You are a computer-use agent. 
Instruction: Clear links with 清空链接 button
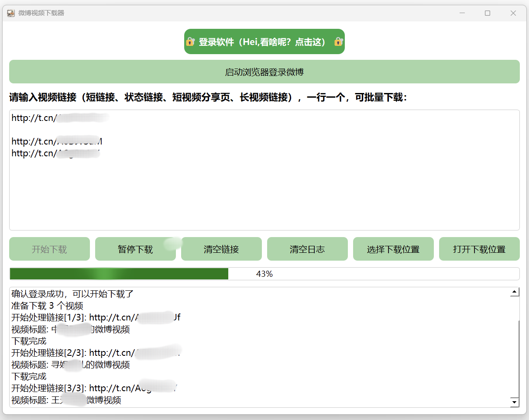(221, 249)
